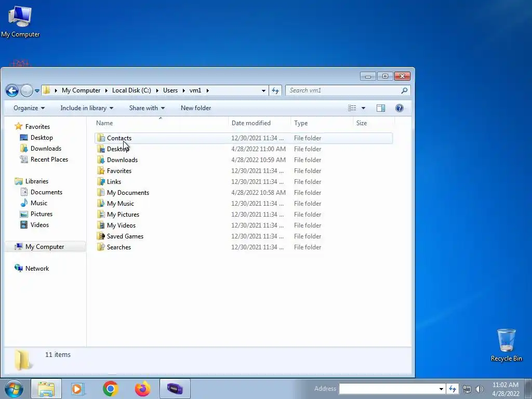This screenshot has height=399, width=532.
Task: Open Videos library in sidebar
Action: pos(34,225)
